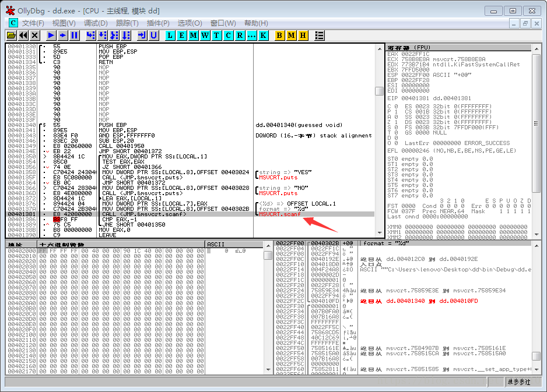Image resolution: width=547 pixels, height=392 pixels.
Task: Click the Step over toolbar icon
Action: coord(103,35)
